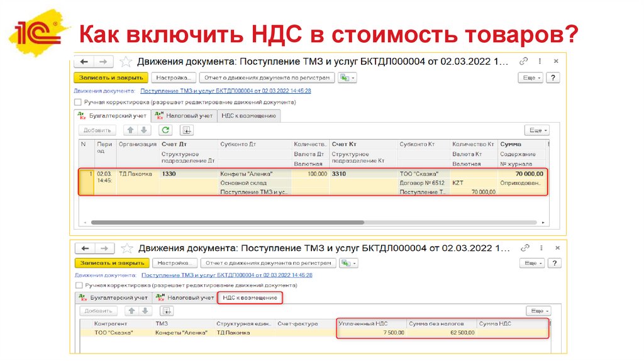Screen dimensions: 644x361
Task: Click 'Уплаченный НДС' column header
Action: (372, 324)
